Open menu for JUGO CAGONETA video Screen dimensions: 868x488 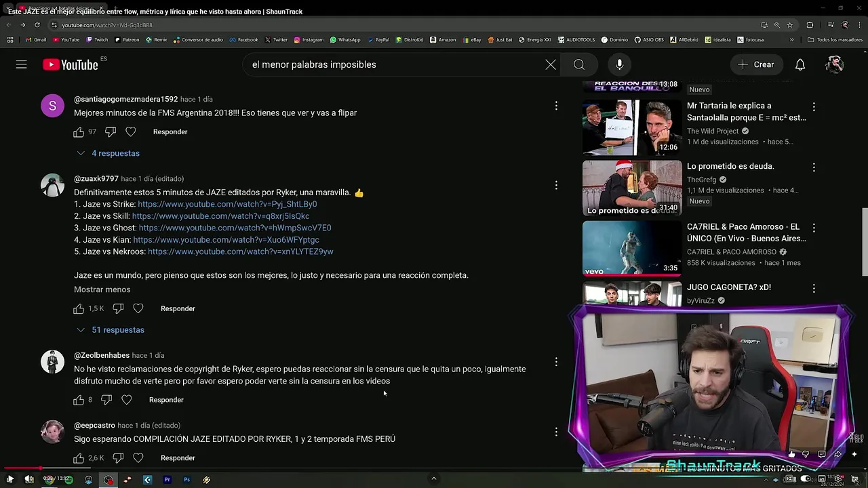[x=814, y=288]
